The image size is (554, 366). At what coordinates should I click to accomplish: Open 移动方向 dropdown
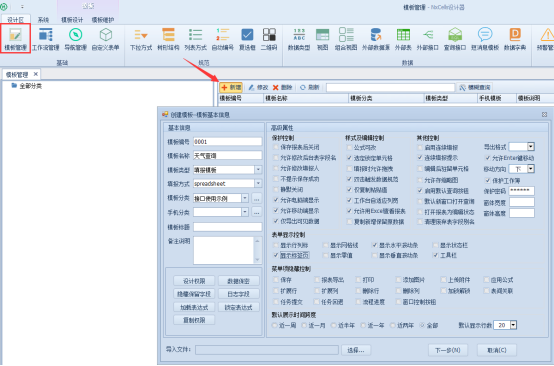coord(531,169)
